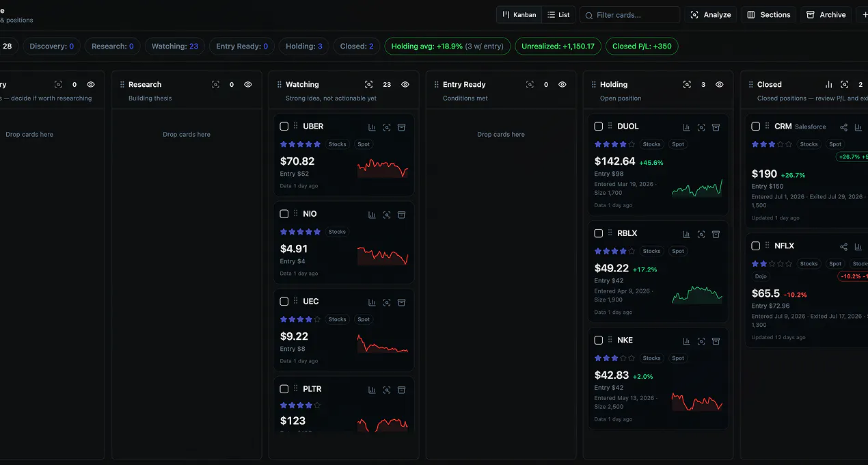Viewport: 868px width, 465px height.
Task: Click Unrealized +1,150.17 badge
Action: [558, 46]
